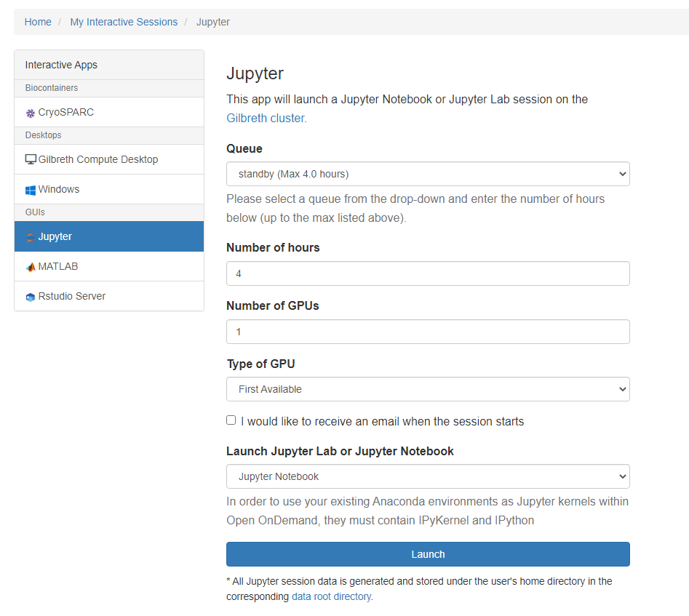The height and width of the screenshot is (616, 689).
Task: Click into the Number of GPUs field
Action: [428, 332]
